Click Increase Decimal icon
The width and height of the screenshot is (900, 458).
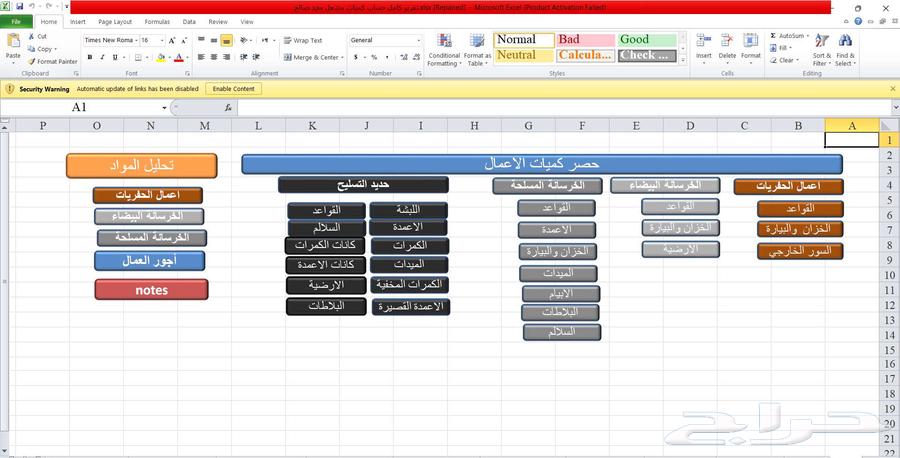[404, 57]
